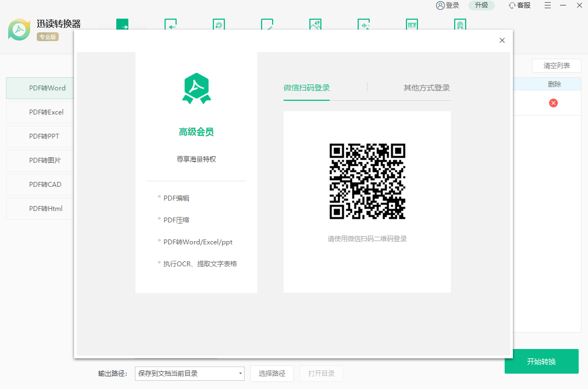Viewport: 588px width, 389px height.
Task: Expand the 输出路径 dropdown
Action: (x=240, y=374)
